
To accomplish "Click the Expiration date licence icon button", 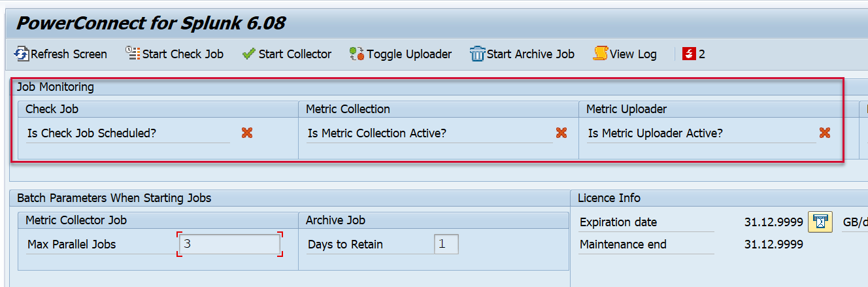I will point(820,222).
